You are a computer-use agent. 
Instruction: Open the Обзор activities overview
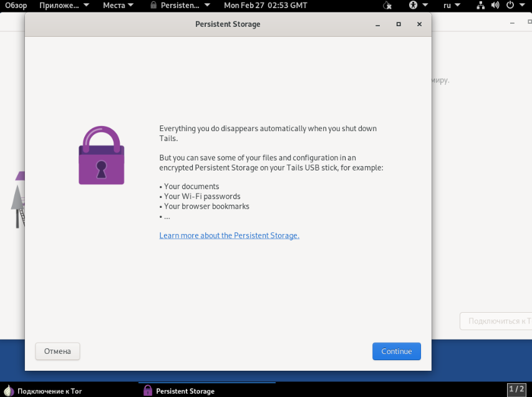pyautogui.click(x=16, y=6)
